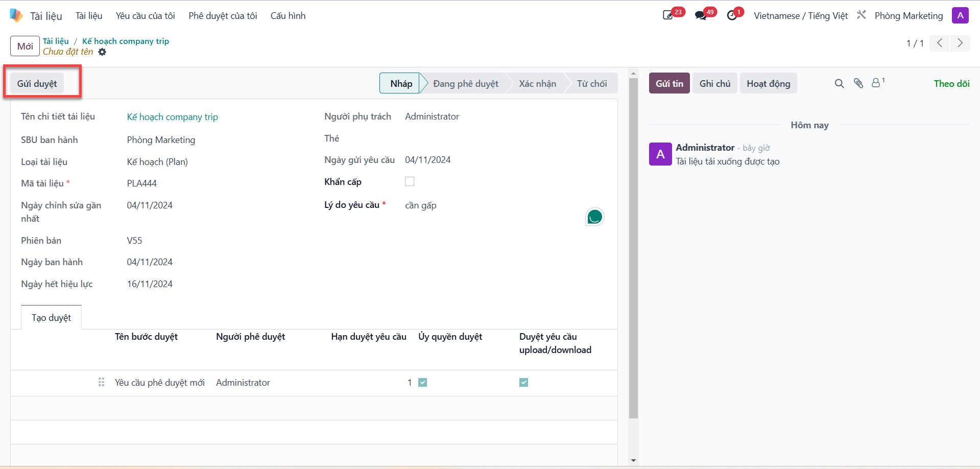This screenshot has height=469, width=980.
Task: Click the Theo dõi follow button
Action: point(951,83)
